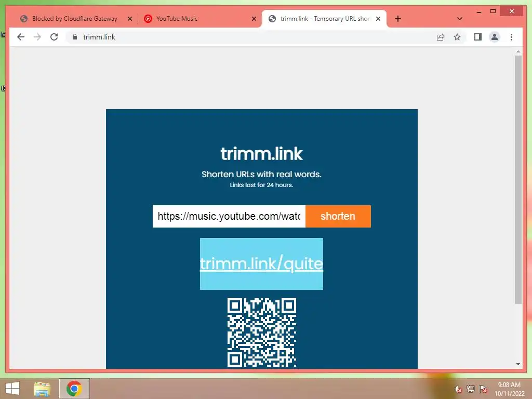Open a new browser tab
Viewport: 532px width, 399px height.
(398, 19)
